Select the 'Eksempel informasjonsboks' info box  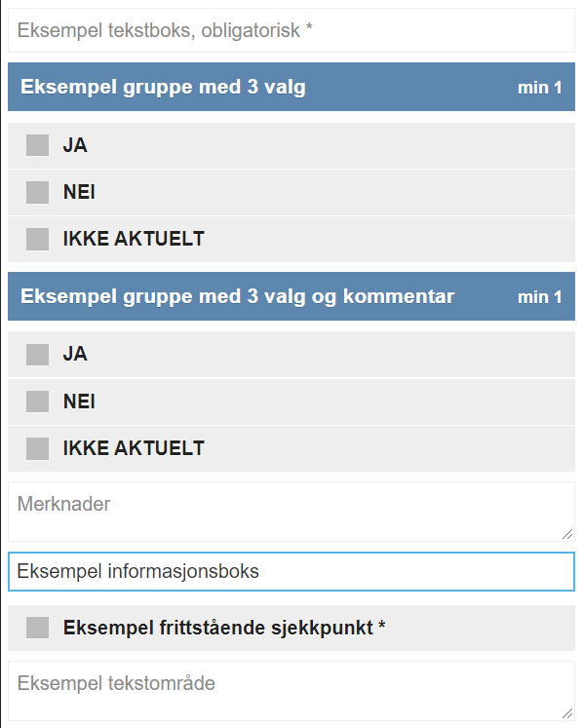click(291, 571)
